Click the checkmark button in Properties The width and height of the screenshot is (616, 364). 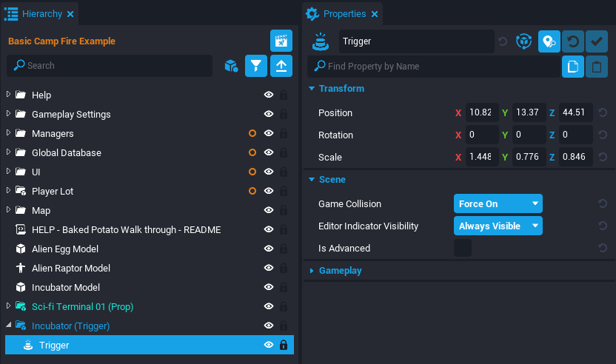596,41
